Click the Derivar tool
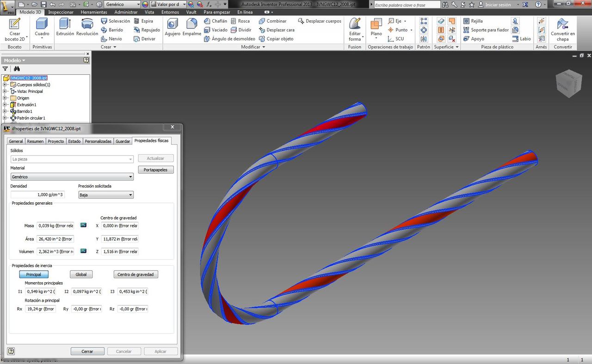This screenshot has width=592, height=364. [x=144, y=39]
